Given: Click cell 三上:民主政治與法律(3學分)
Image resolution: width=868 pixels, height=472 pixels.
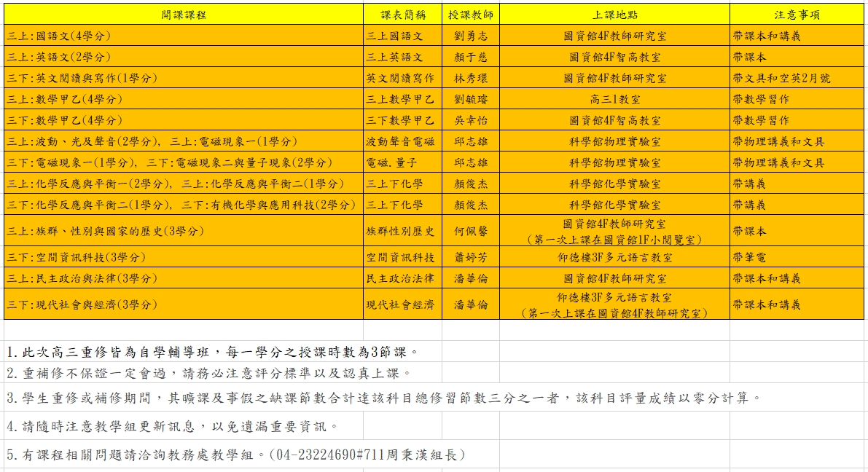Looking at the screenshot, I should pyautogui.click(x=184, y=278).
